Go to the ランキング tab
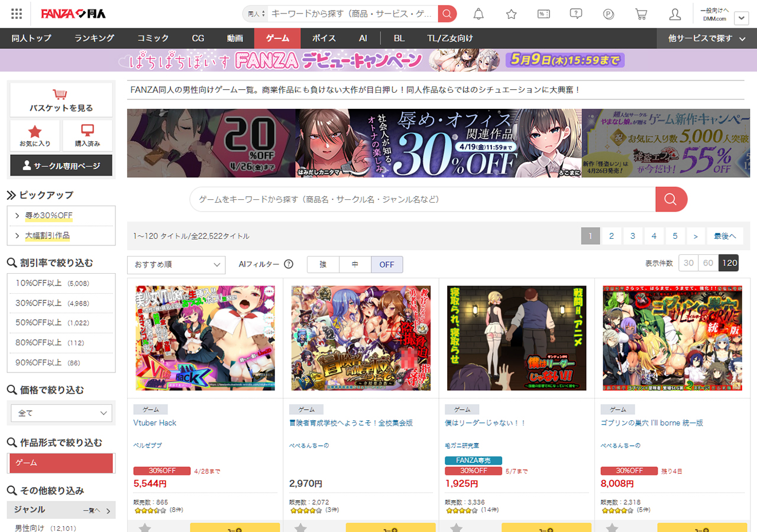757x532 pixels. pos(94,38)
